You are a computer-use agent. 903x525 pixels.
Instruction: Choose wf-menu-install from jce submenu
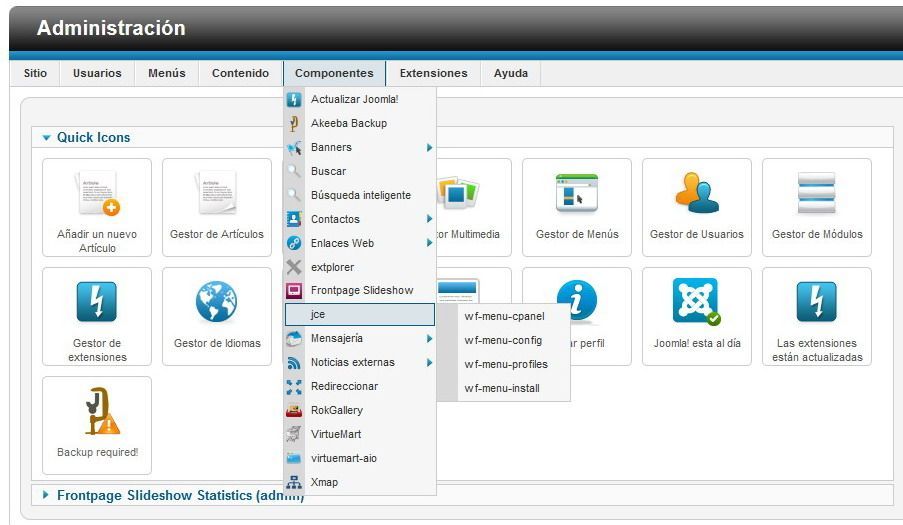(504, 389)
